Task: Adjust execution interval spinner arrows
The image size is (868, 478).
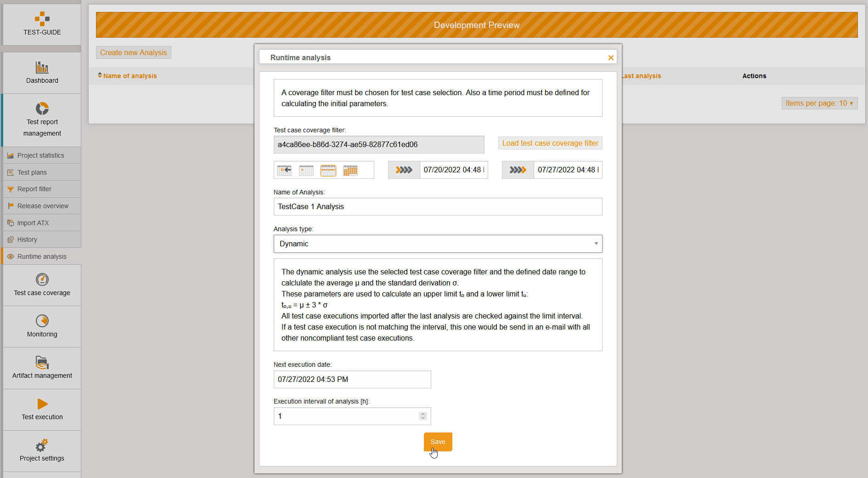Action: (423, 416)
